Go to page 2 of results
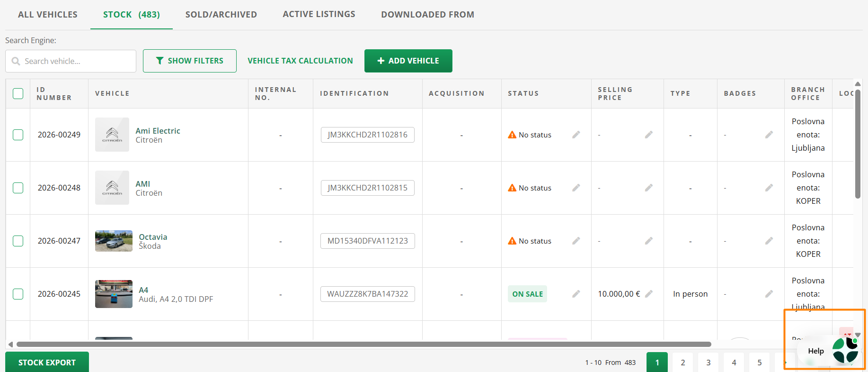Viewport: 868px width, 372px height. [x=683, y=362]
